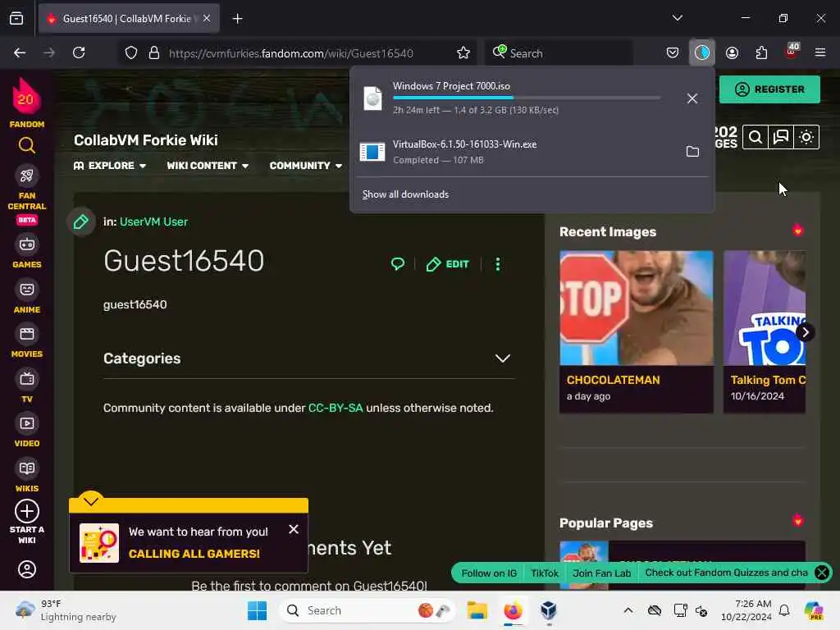Expand the Explore menu
This screenshot has width=840, height=630.
click(x=110, y=166)
